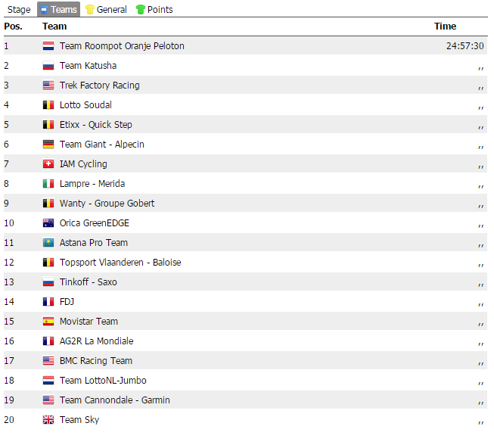Click Etixx - Quick Step team name
The width and height of the screenshot is (494, 448).
click(95, 125)
